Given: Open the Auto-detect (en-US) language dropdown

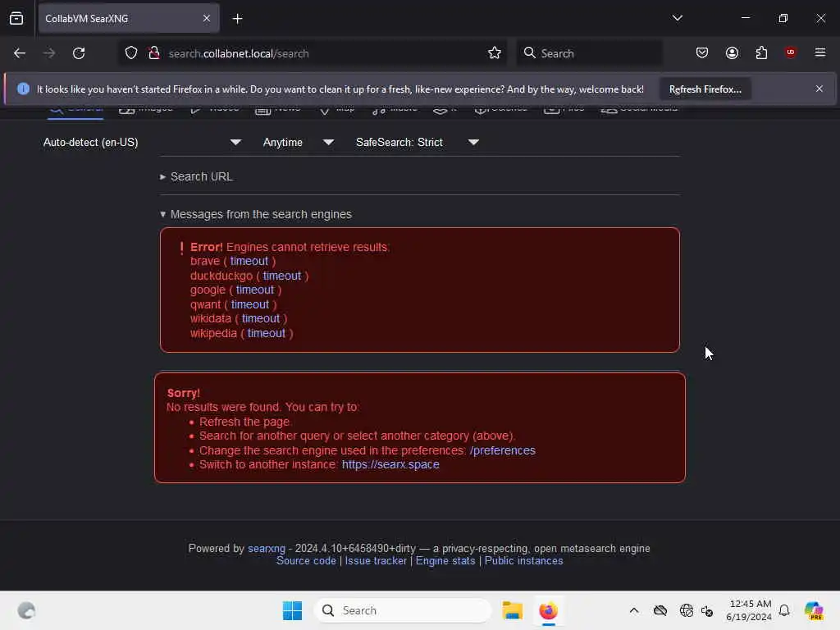Looking at the screenshot, I should tap(142, 143).
